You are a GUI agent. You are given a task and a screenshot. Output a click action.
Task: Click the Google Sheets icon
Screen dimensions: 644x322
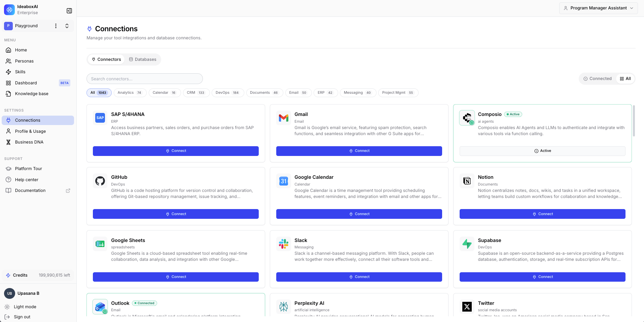100,244
